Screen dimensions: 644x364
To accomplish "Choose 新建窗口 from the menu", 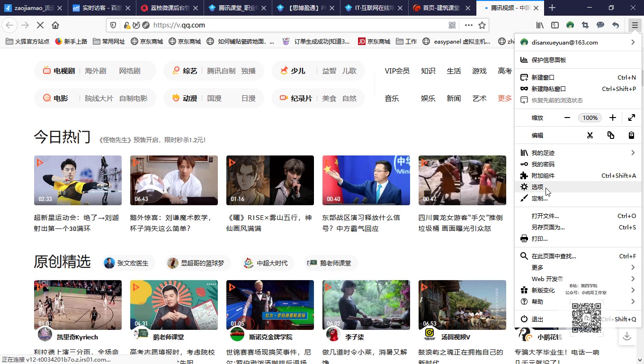I will pos(578,77).
